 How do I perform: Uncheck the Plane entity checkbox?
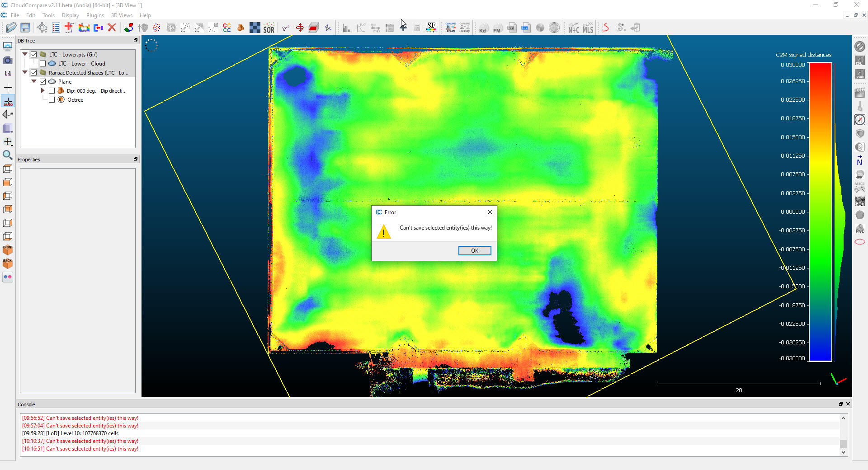tap(43, 82)
